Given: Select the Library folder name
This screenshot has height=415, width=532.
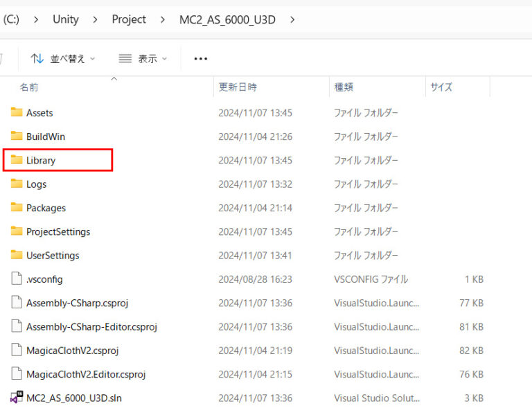Looking at the screenshot, I should pyautogui.click(x=41, y=160).
